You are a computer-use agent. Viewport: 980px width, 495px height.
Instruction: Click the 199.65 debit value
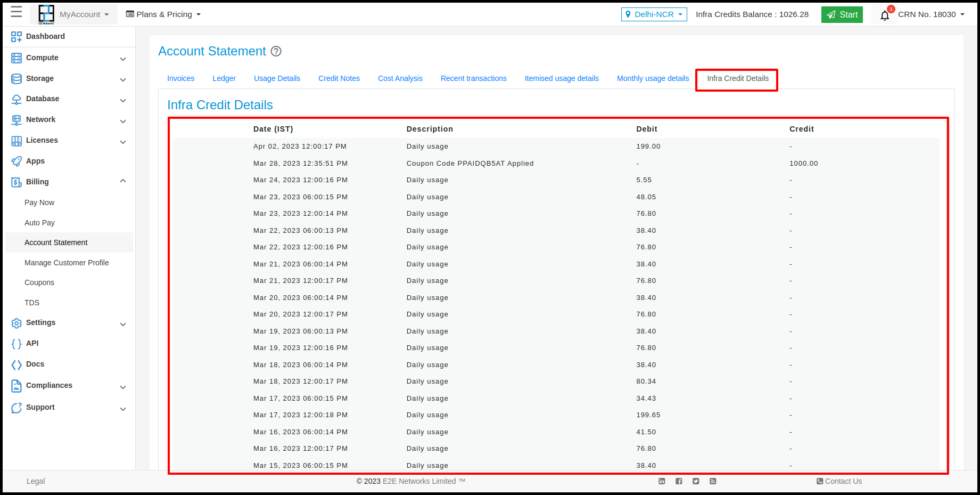click(648, 415)
